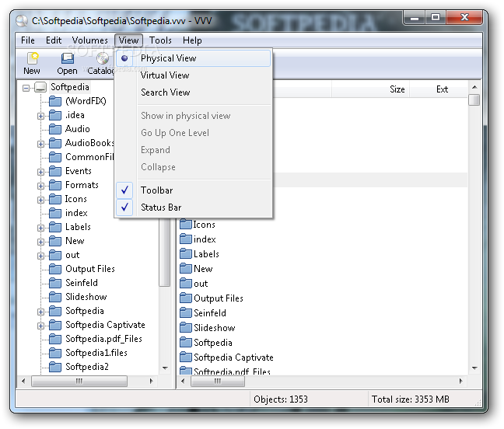Click the Slideshow folder icon in tree
This screenshot has width=504, height=429.
55,297
